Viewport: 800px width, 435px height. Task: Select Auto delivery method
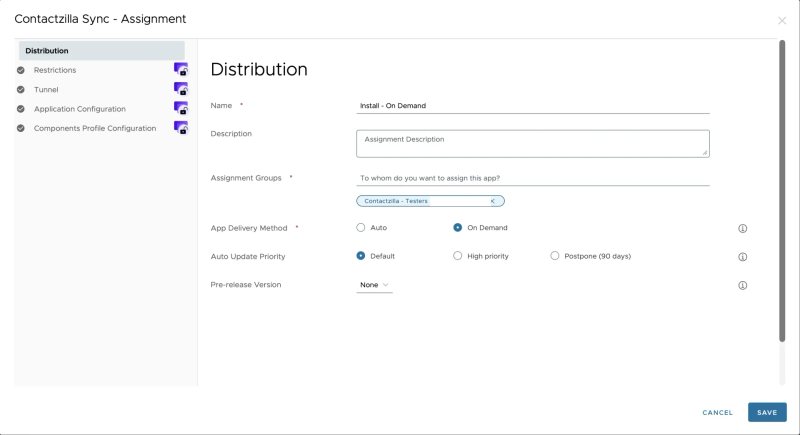[x=361, y=227]
